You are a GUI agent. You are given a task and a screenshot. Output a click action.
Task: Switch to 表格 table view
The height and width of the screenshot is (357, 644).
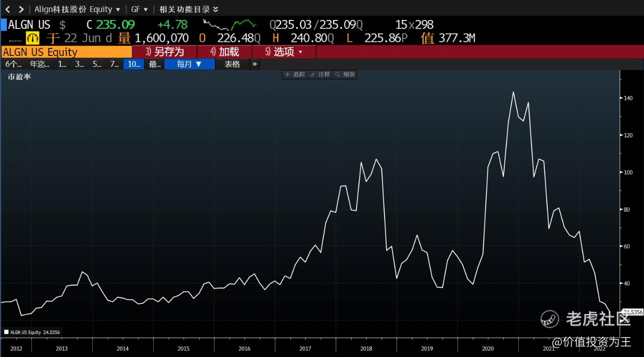(232, 64)
